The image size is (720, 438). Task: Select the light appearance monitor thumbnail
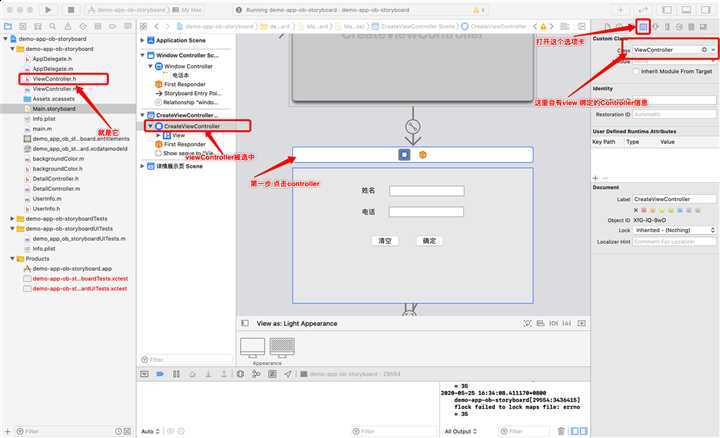253,348
